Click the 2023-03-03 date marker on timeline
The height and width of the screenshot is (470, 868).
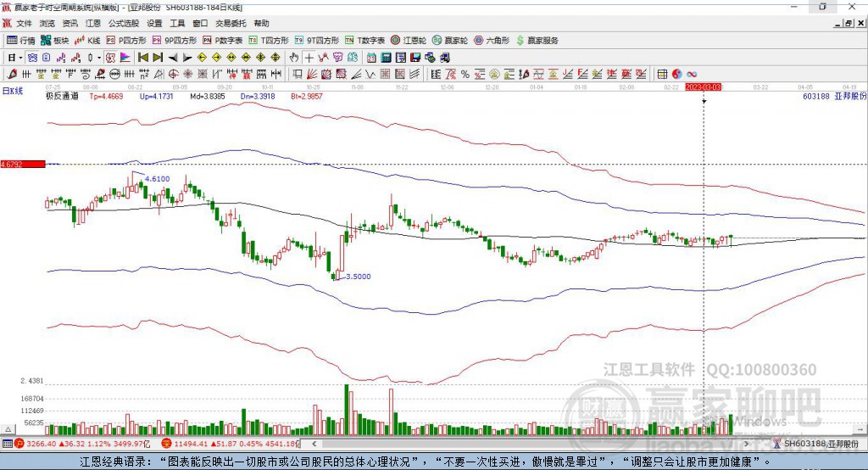(x=703, y=87)
